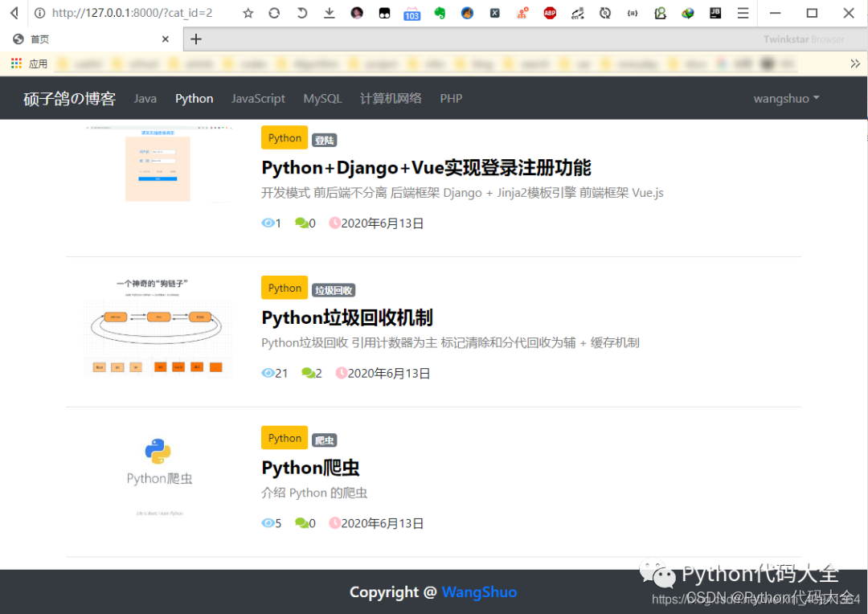Go to blog home 硕子鸽の博客
This screenshot has width=868, height=614.
pyautogui.click(x=69, y=99)
